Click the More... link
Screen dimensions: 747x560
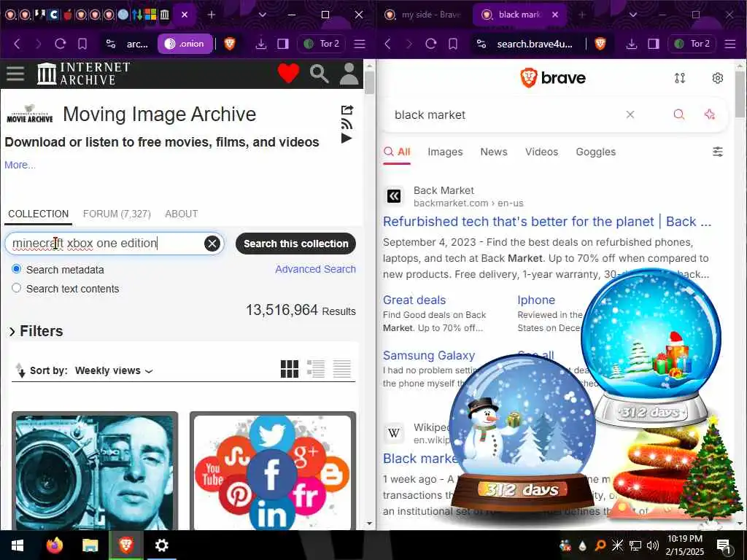tap(20, 165)
